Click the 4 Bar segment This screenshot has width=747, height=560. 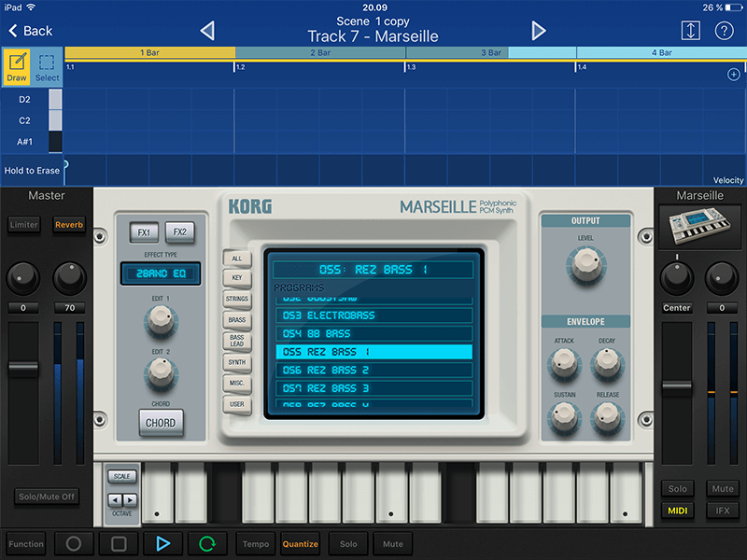tap(661, 52)
